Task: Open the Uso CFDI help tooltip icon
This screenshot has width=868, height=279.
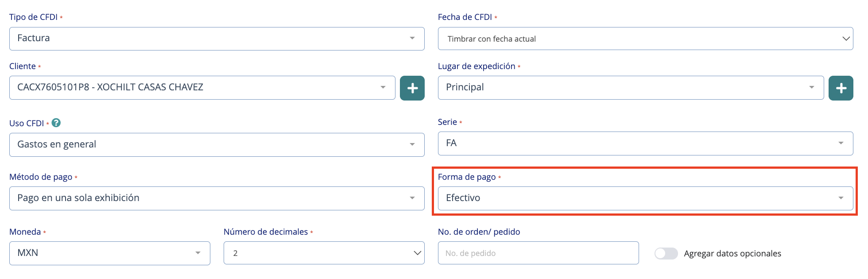Action: (x=56, y=123)
